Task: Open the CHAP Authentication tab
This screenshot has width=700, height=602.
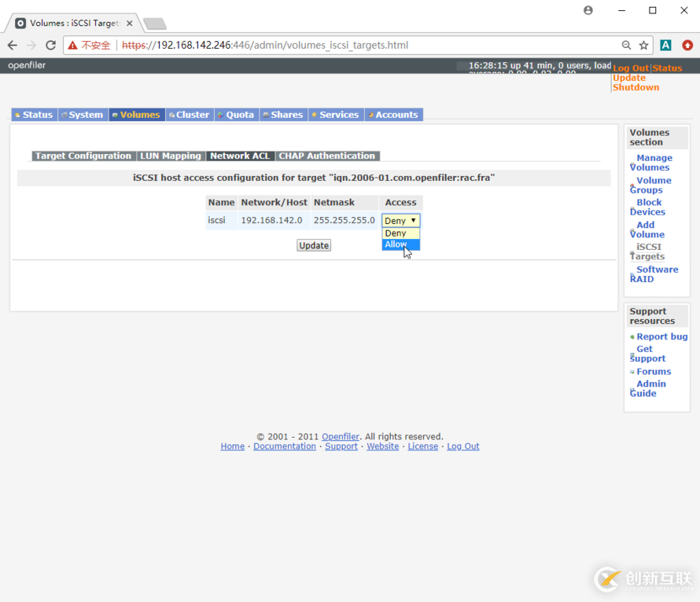Action: [327, 156]
